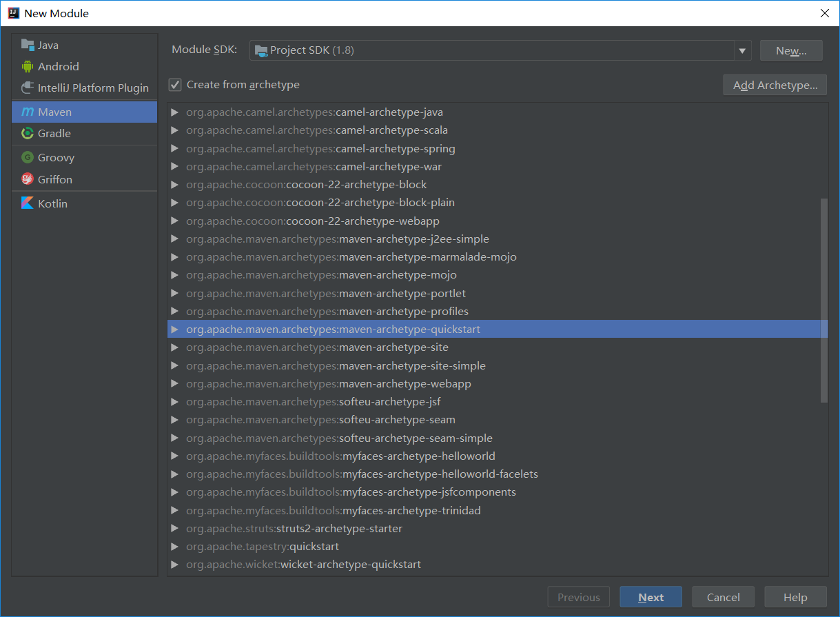Select Groovy module type
840x617 pixels.
pyautogui.click(x=85, y=157)
